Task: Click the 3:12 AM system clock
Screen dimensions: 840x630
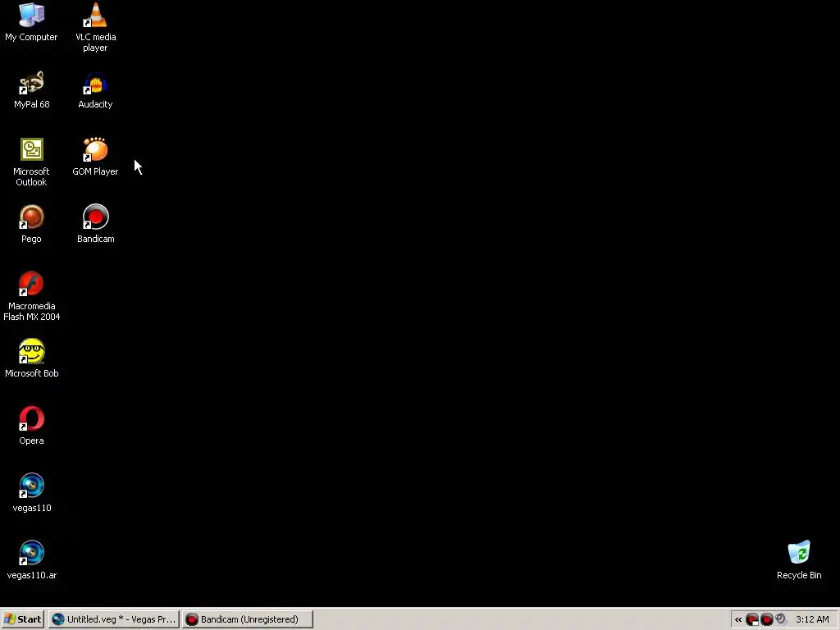Action: (812, 620)
